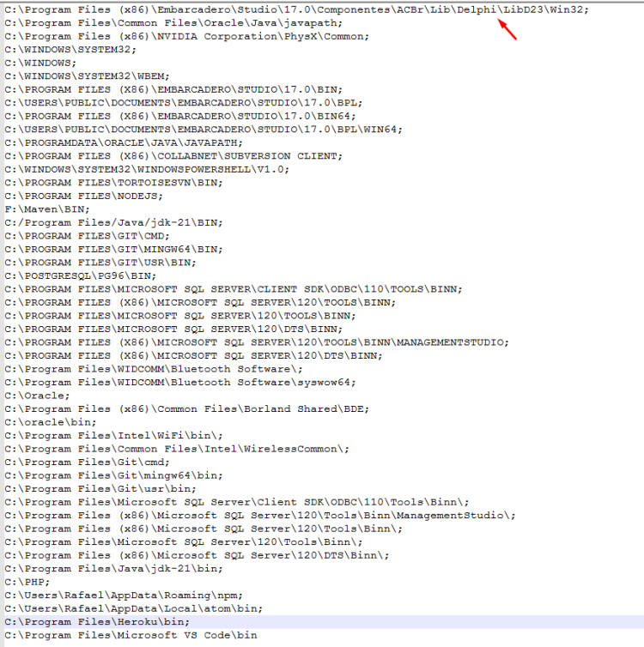Click the uppercase PROGRAM FILES\GIT\CMD; line
The width and height of the screenshot is (644, 647).
click(87, 236)
